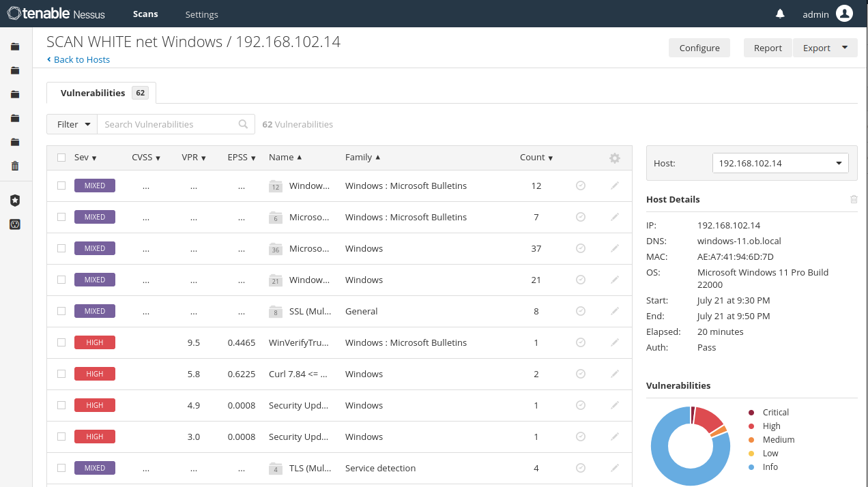This screenshot has height=487, width=868.
Task: Click check-circle icon on Curl row
Action: coord(581,374)
